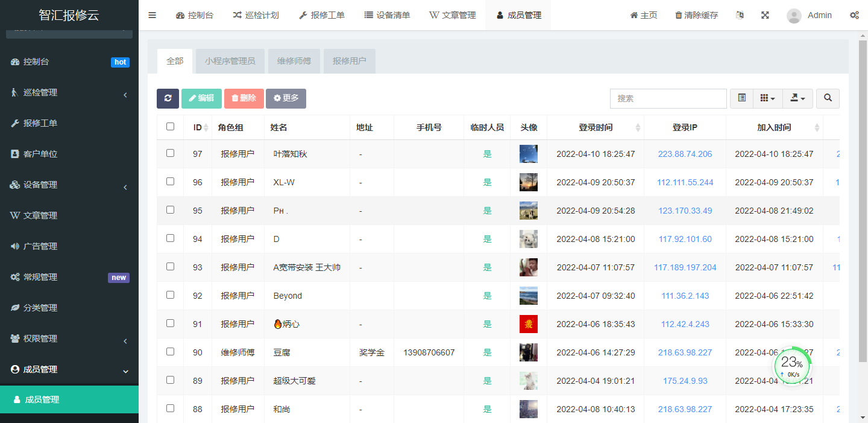The height and width of the screenshot is (423, 868).
Task: Open system settings via the gears icon
Action: [854, 14]
